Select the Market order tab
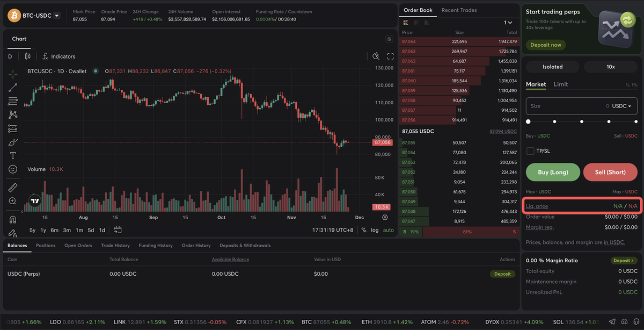The height and width of the screenshot is (330, 644). (536, 84)
